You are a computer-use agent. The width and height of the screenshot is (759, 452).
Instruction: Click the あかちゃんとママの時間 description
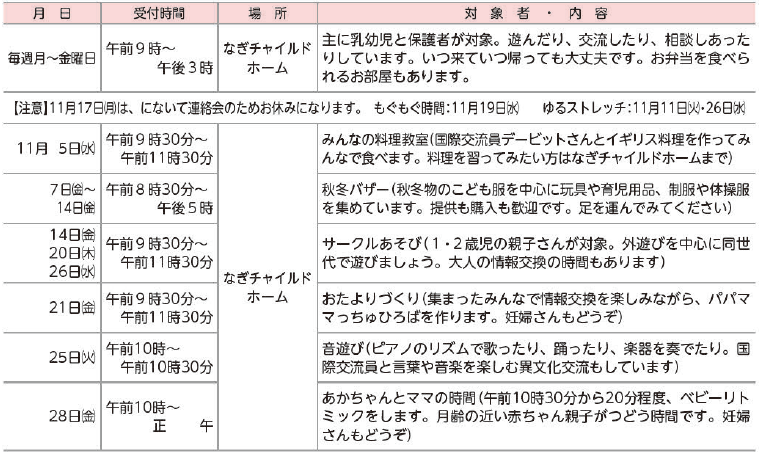coord(538,415)
